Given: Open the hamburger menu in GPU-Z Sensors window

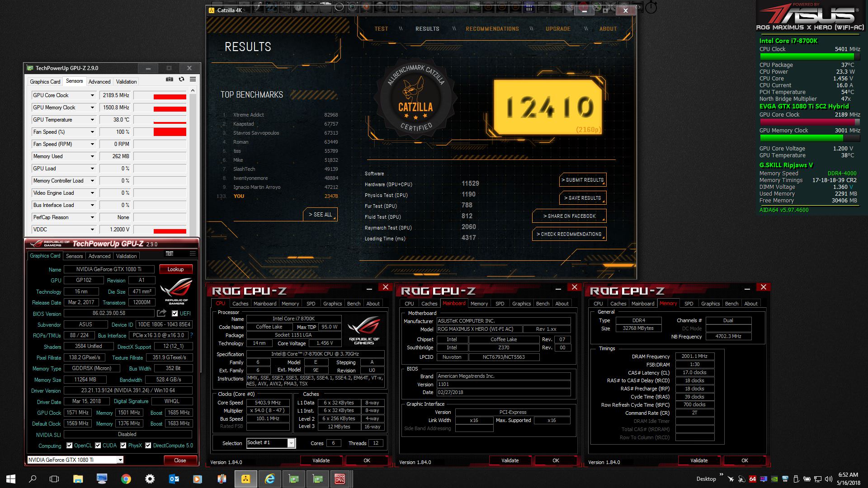Looking at the screenshot, I should (193, 79).
